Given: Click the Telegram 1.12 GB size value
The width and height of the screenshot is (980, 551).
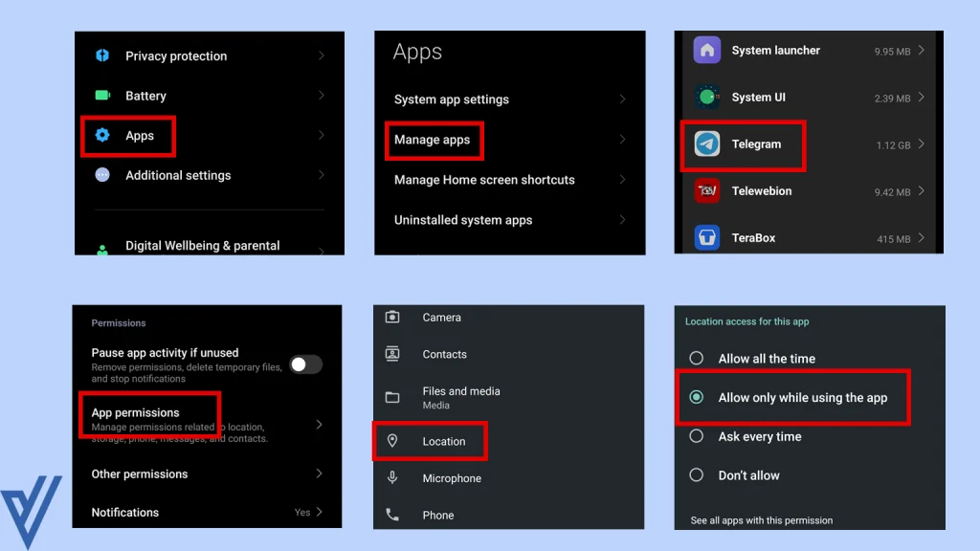Looking at the screenshot, I should tap(893, 145).
